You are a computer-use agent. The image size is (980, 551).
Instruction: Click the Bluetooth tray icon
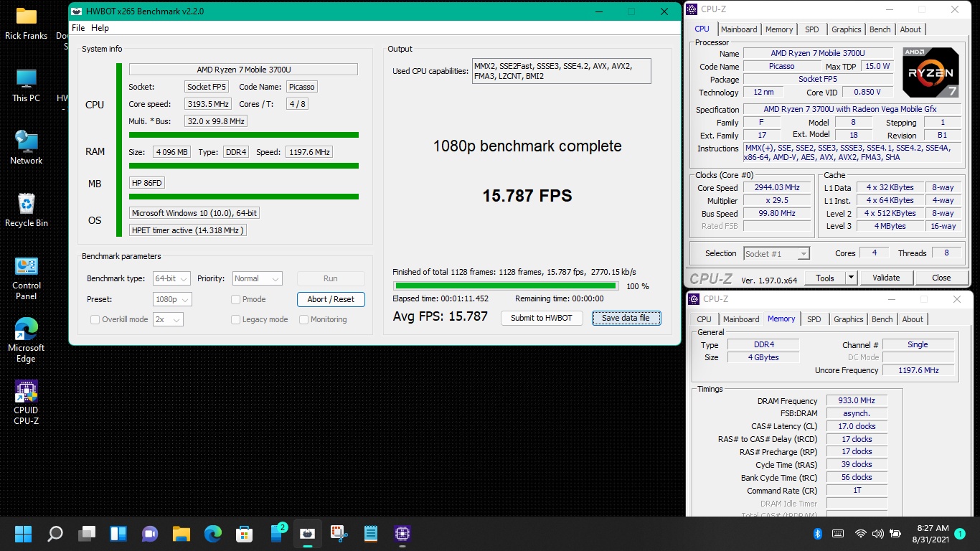click(817, 534)
